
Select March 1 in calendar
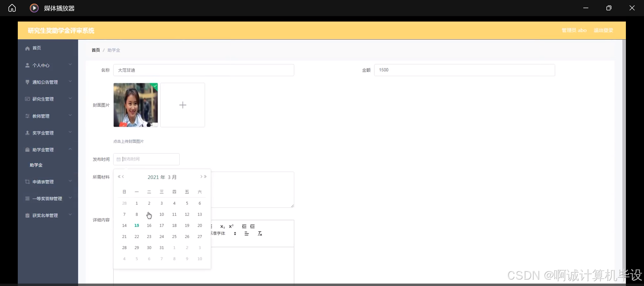(137, 203)
